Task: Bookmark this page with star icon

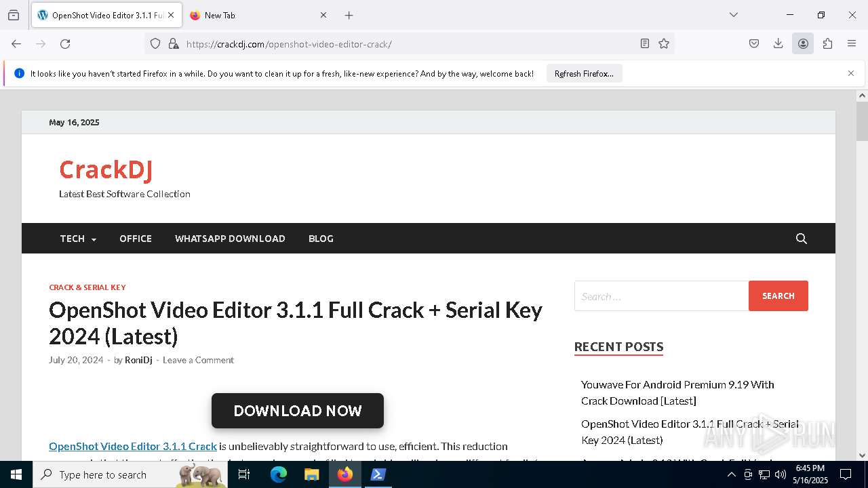Action: click(x=664, y=44)
